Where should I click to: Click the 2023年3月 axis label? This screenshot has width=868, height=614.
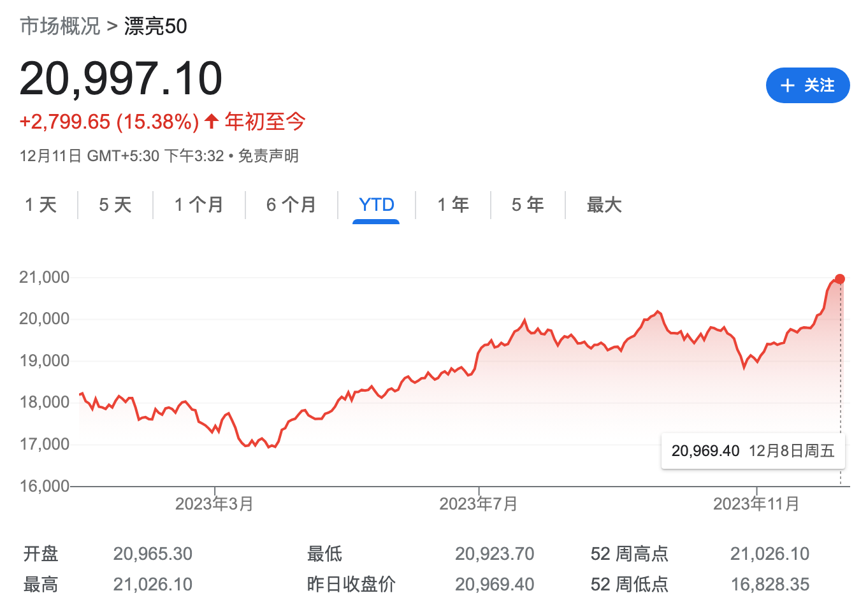[x=214, y=504]
